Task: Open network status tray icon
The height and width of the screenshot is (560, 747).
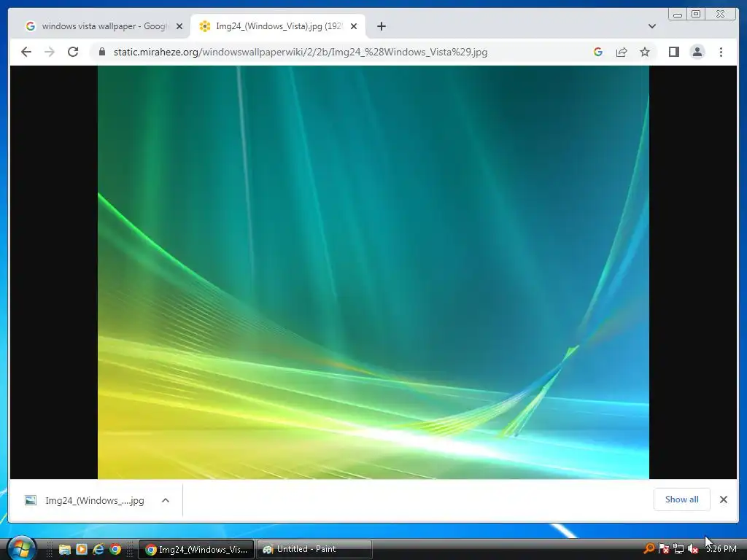Action: point(678,549)
